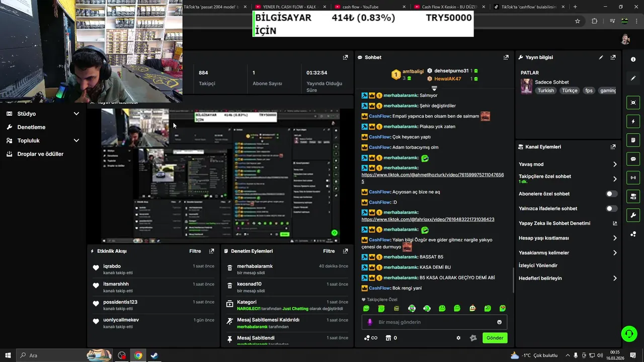Open Yasaklanmış kelimeler options

pyautogui.click(x=568, y=253)
